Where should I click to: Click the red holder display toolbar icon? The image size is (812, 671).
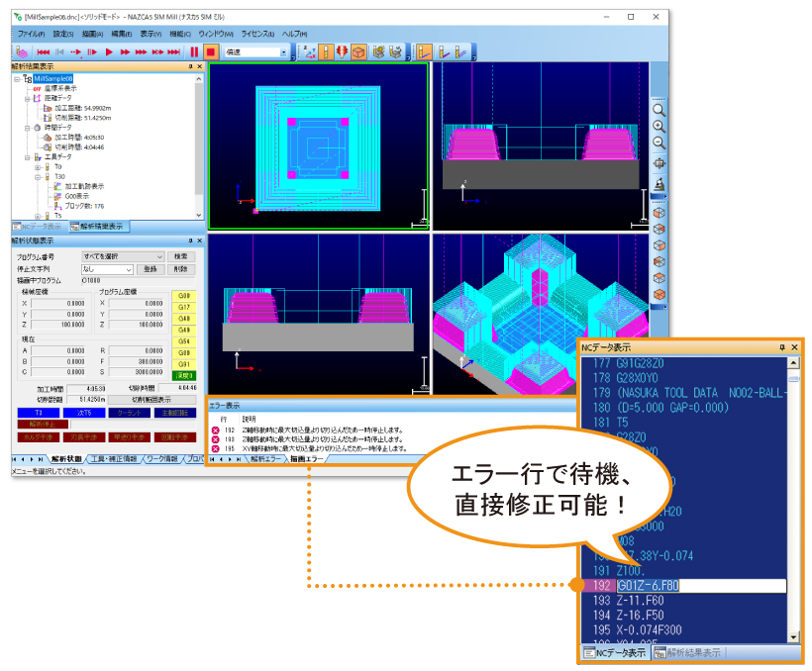click(342, 51)
